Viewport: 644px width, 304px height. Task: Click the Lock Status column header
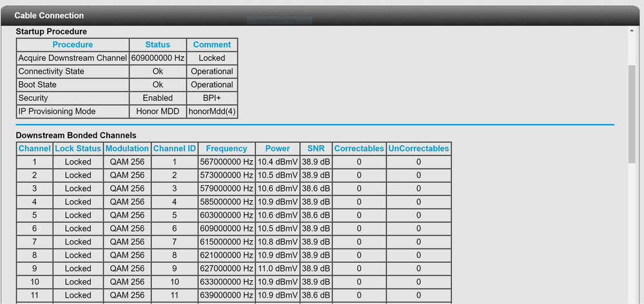pyautogui.click(x=78, y=148)
